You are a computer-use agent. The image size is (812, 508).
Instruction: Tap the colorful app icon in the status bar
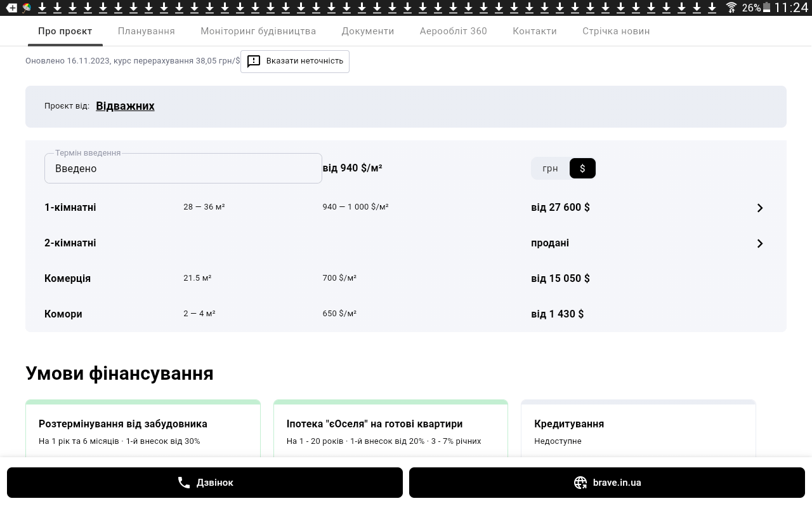pos(27,8)
